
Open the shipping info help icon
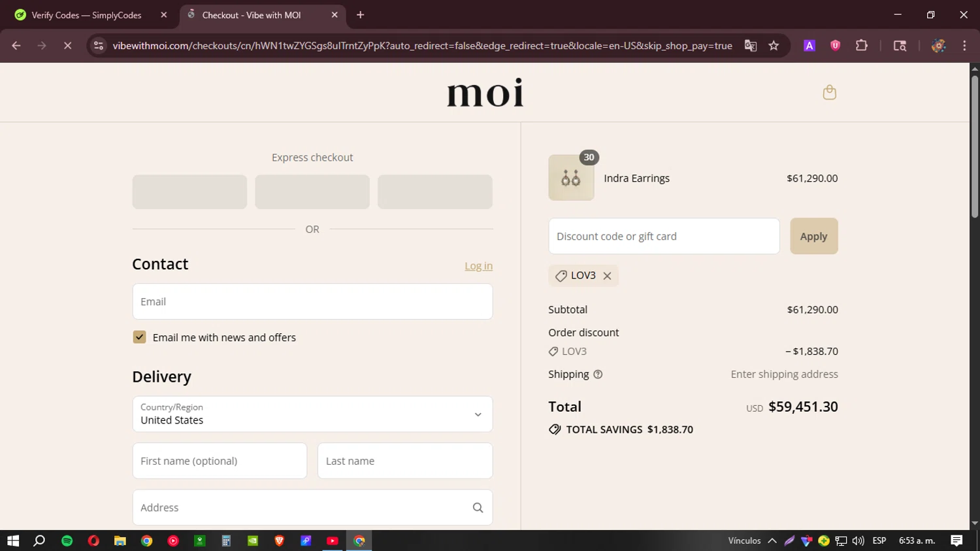[x=598, y=375]
